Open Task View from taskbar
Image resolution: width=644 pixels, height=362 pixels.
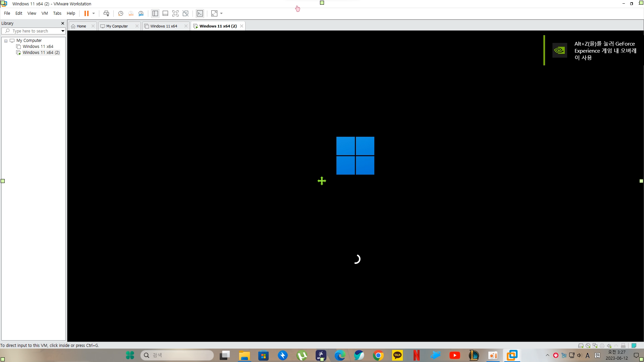pyautogui.click(x=225, y=355)
